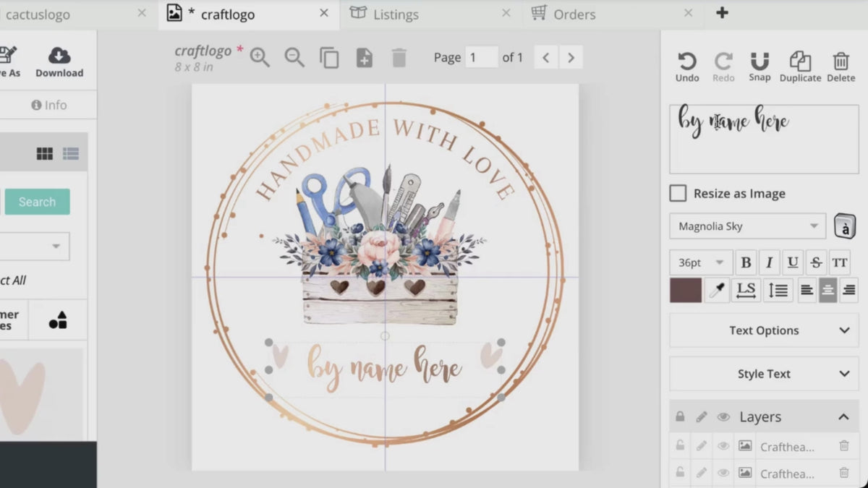Open the Magnolia Sky font dropdown
This screenshot has width=868, height=488.
pos(747,226)
